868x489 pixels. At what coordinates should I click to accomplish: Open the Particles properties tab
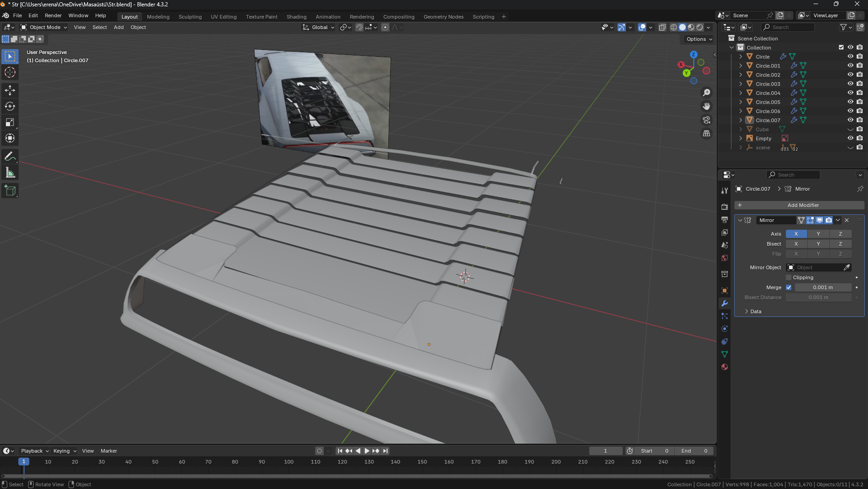pyautogui.click(x=725, y=316)
